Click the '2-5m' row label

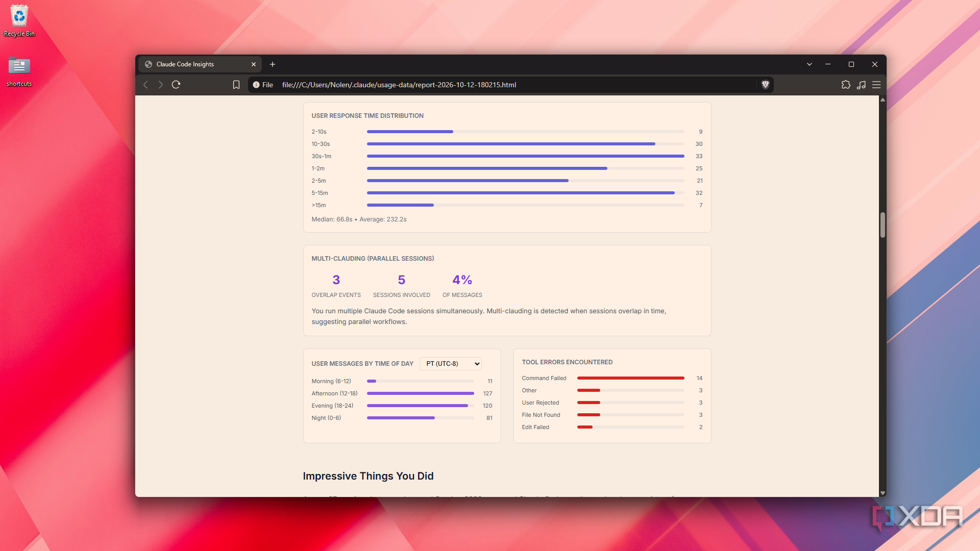click(x=319, y=181)
